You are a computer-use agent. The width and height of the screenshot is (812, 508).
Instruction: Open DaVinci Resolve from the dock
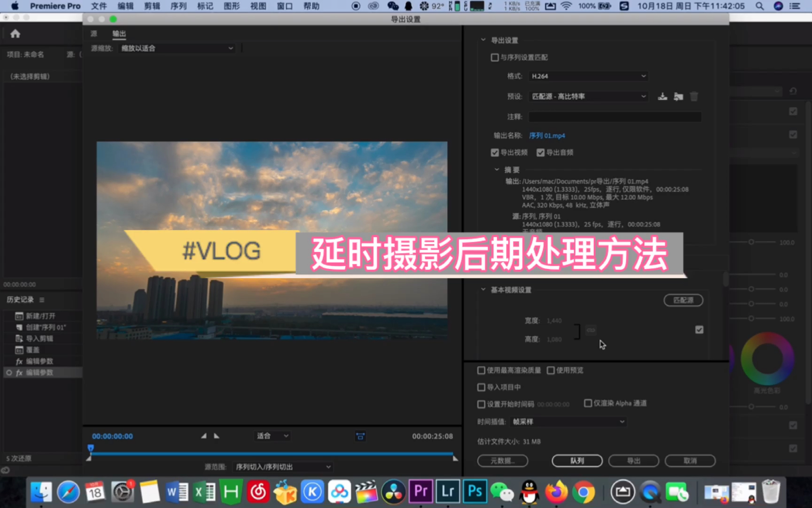coord(393,492)
